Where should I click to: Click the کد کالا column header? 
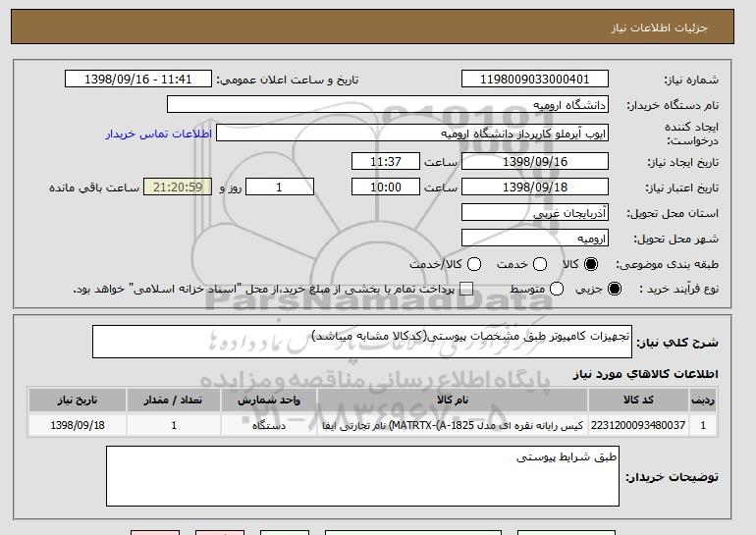tap(638, 401)
